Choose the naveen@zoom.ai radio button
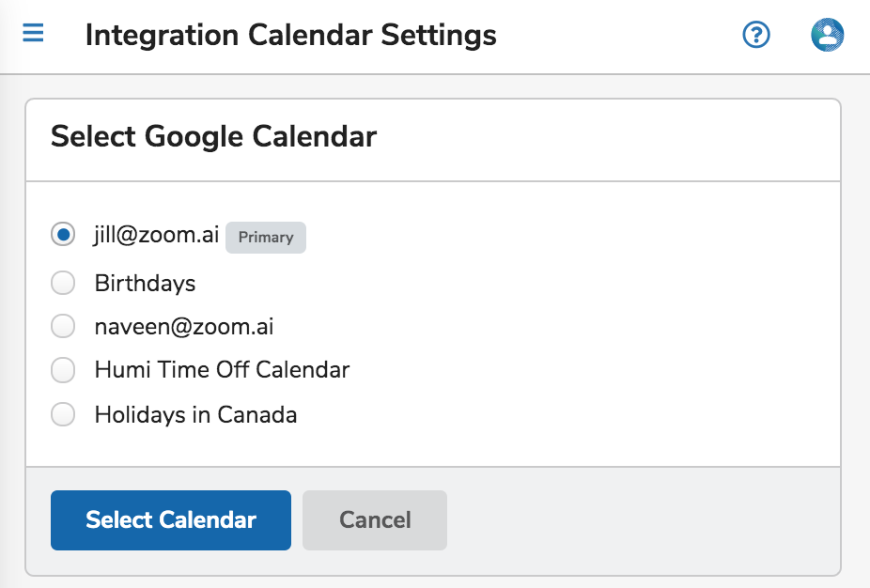The width and height of the screenshot is (870, 588). [x=63, y=326]
